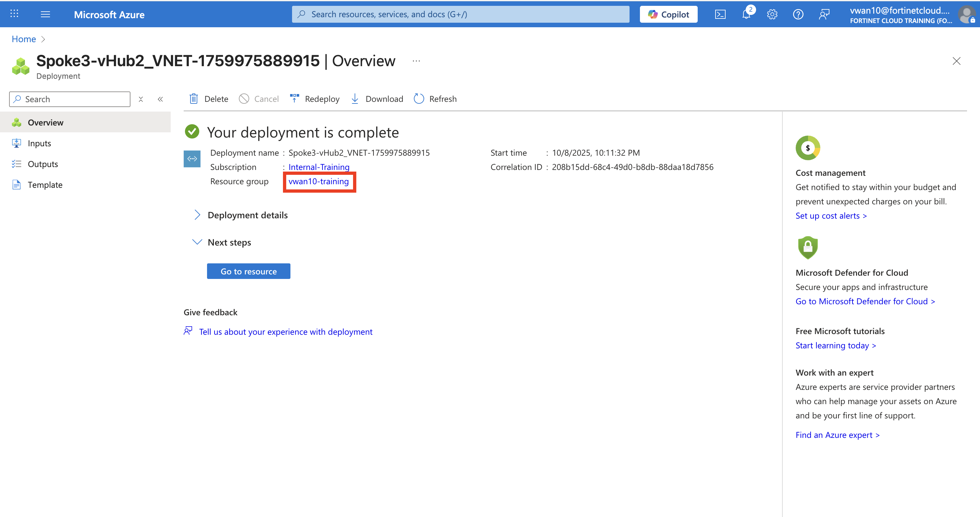This screenshot has width=980, height=517.
Task: Click the top resource search field
Action: (x=460, y=15)
